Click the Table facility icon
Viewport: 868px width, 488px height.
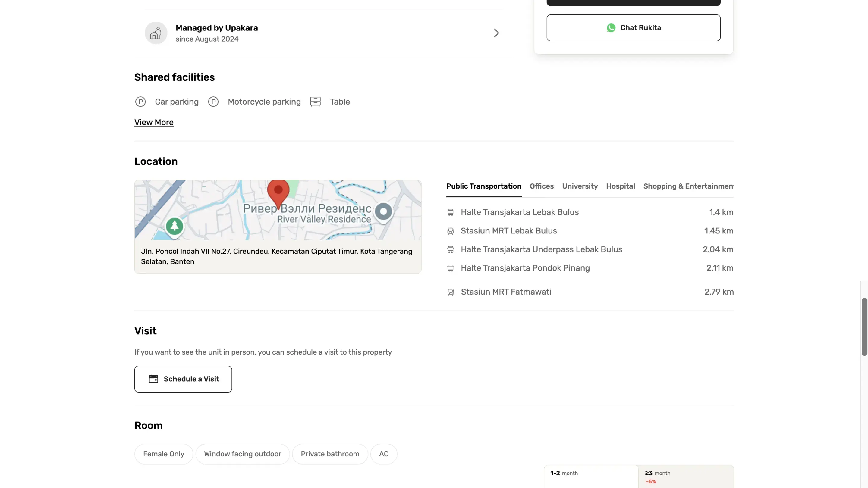click(x=315, y=102)
